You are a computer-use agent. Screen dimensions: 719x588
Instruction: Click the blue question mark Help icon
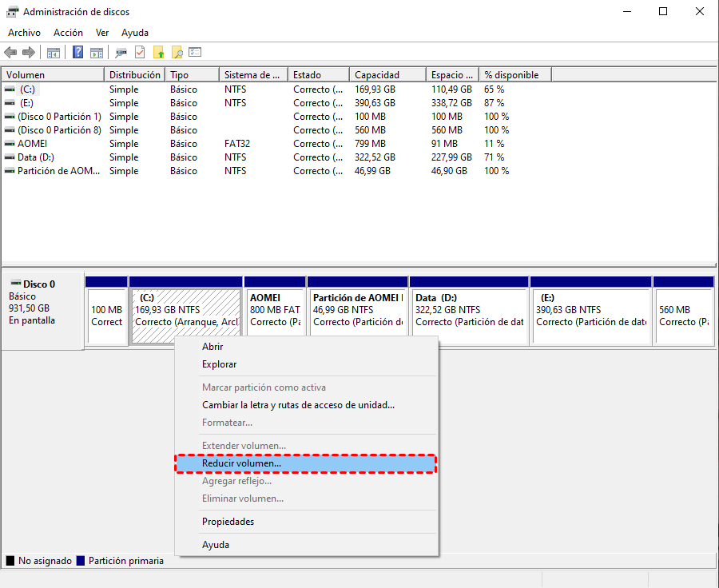point(78,53)
